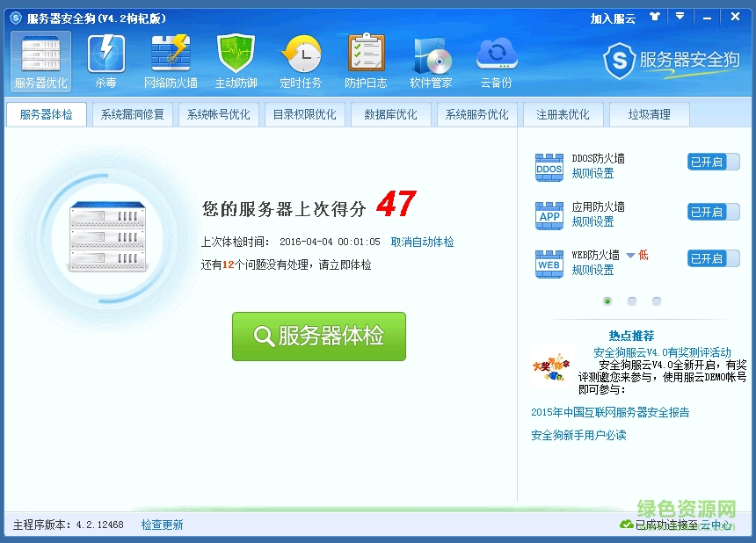
Task: Click the 取消自动体检 link
Action: pos(423,242)
